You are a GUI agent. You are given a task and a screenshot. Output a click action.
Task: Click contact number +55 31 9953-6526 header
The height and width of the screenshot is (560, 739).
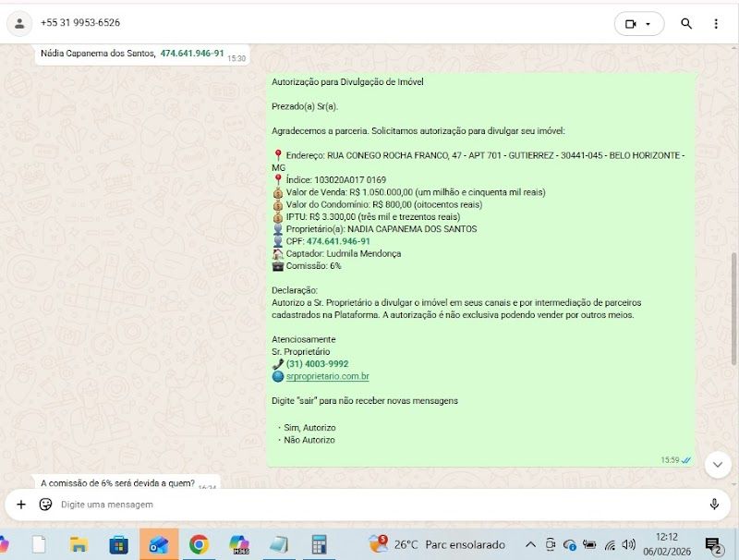click(x=80, y=22)
